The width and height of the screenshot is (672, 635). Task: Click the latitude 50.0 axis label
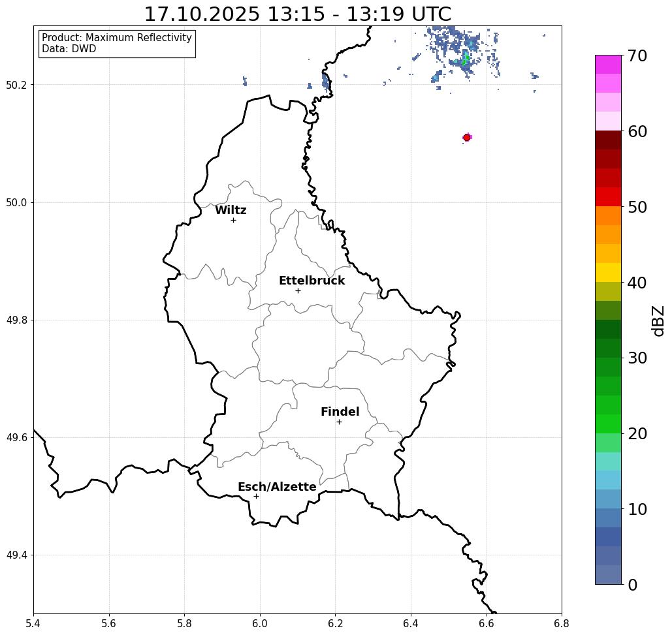coord(16,202)
